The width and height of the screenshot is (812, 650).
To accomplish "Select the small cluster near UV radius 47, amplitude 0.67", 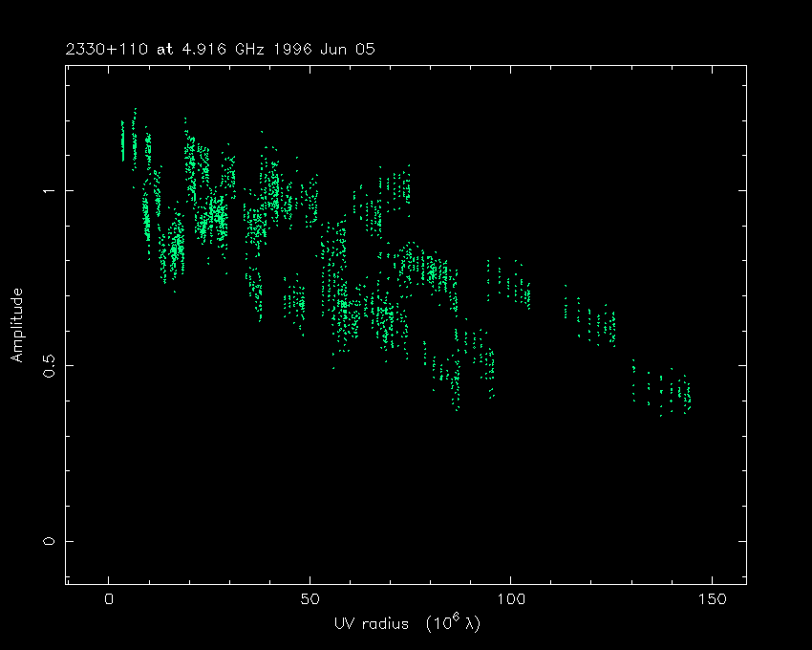I will tap(296, 301).
